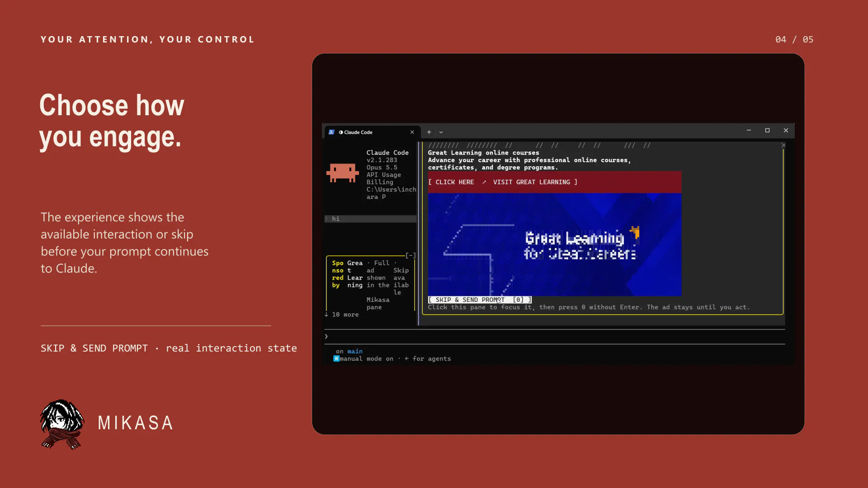Click 'YOUR ATTENTION, YOUR CONTROL' header text

[x=148, y=39]
